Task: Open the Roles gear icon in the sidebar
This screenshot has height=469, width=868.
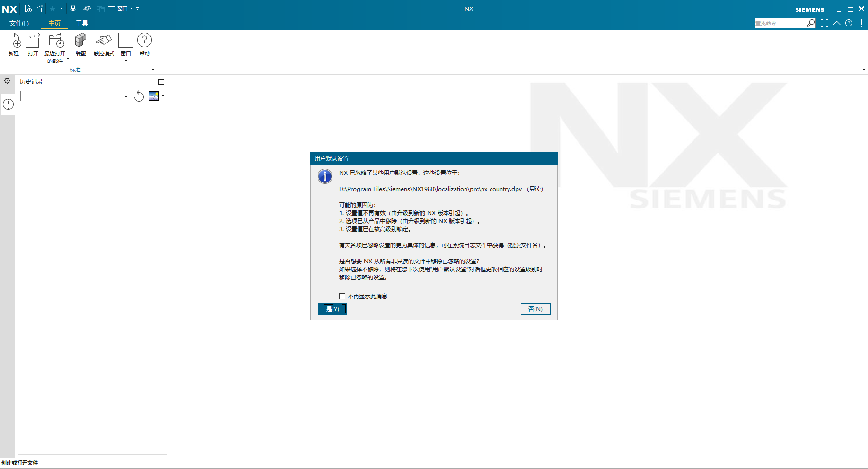Action: (8, 81)
